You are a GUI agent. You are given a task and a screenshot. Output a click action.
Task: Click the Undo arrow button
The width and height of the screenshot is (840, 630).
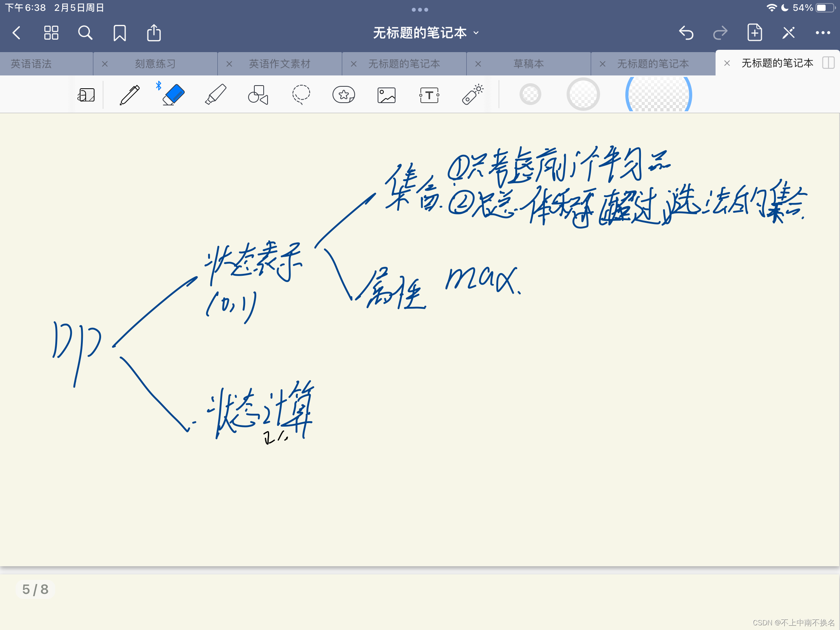pos(686,33)
